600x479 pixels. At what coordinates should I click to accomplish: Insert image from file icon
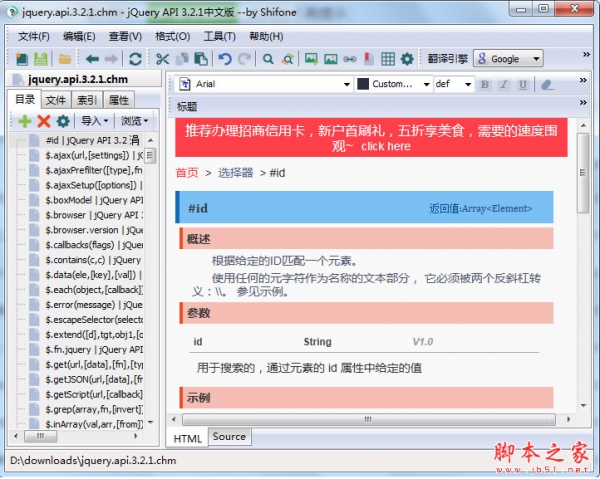coord(311,59)
